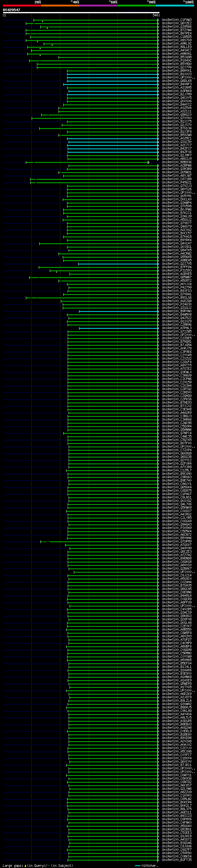
Task: Click the green ~80% identity legend segment
Action: pyautogui.click(x=137, y=6)
